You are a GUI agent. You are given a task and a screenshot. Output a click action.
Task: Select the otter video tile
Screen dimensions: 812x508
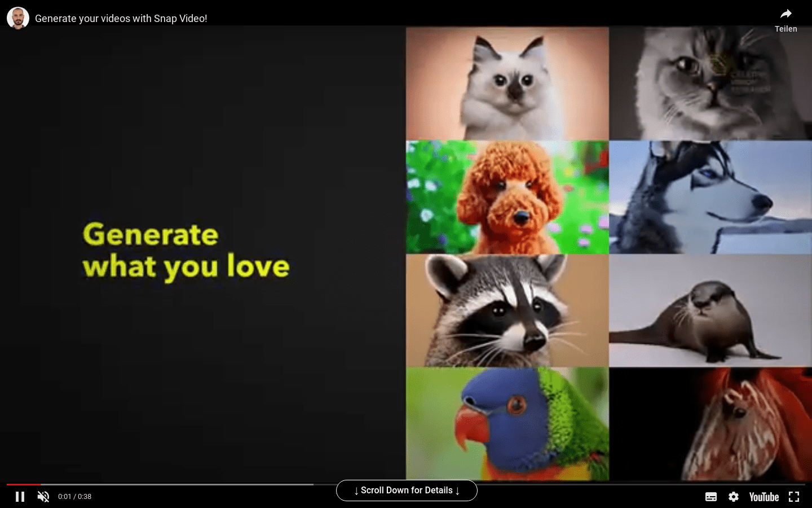click(710, 310)
